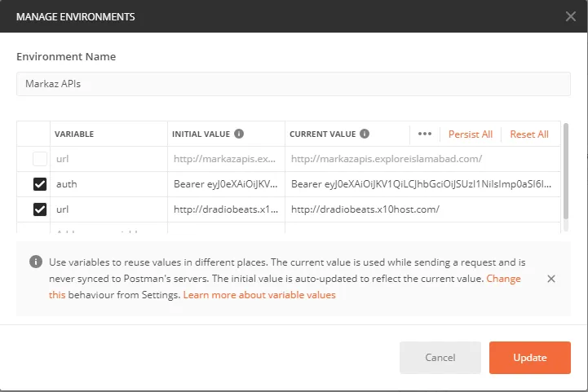Enable the disabled markazapis url variable

click(x=40, y=159)
